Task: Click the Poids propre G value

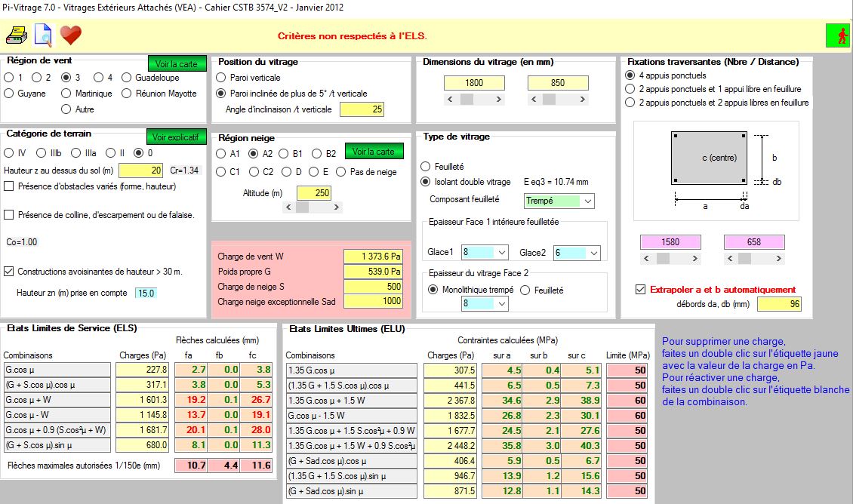Action: (374, 272)
